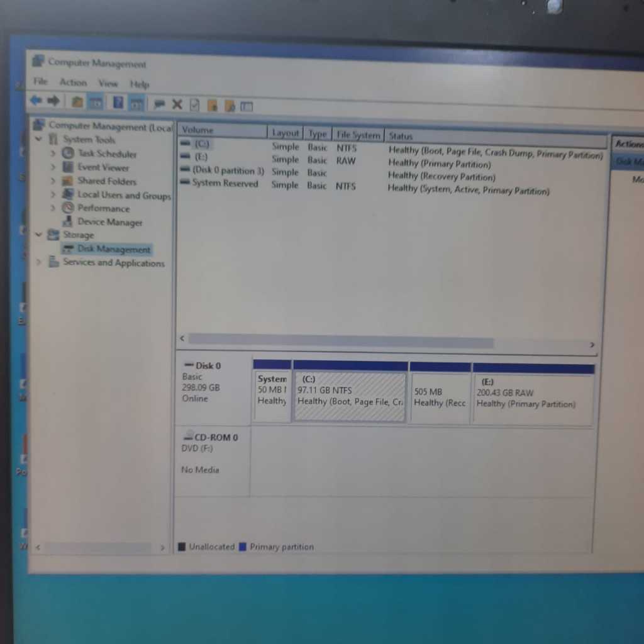Viewport: 644px width, 644px height.
Task: Expand the Services and Applications node
Action: (x=39, y=262)
